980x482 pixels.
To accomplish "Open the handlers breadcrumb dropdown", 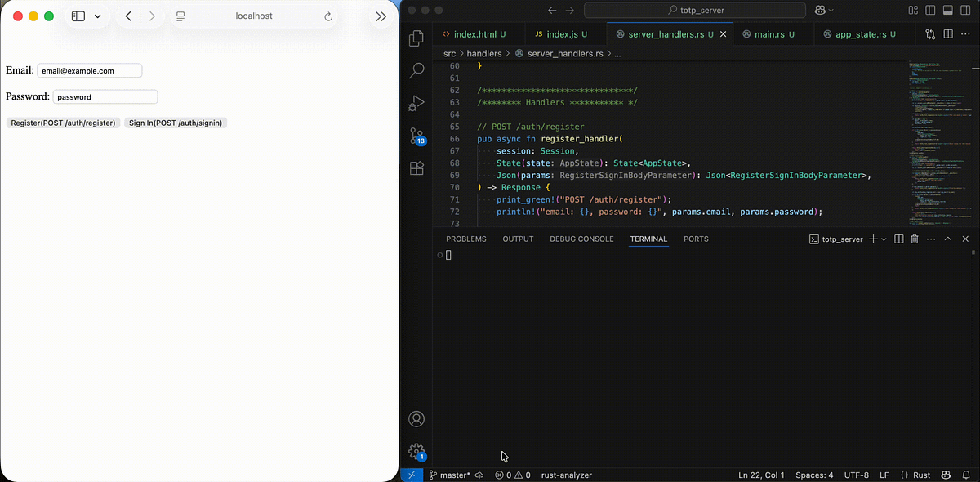I will 484,53.
